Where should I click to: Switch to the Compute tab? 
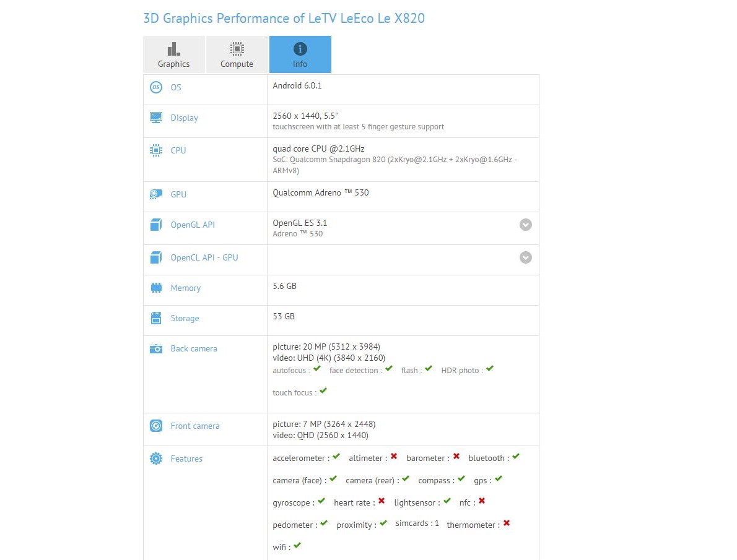237,54
